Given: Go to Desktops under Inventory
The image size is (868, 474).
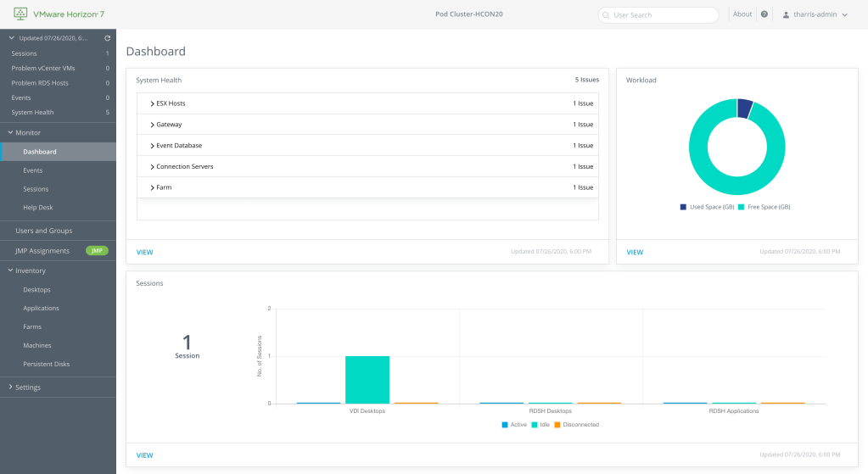Looking at the screenshot, I should (x=36, y=290).
